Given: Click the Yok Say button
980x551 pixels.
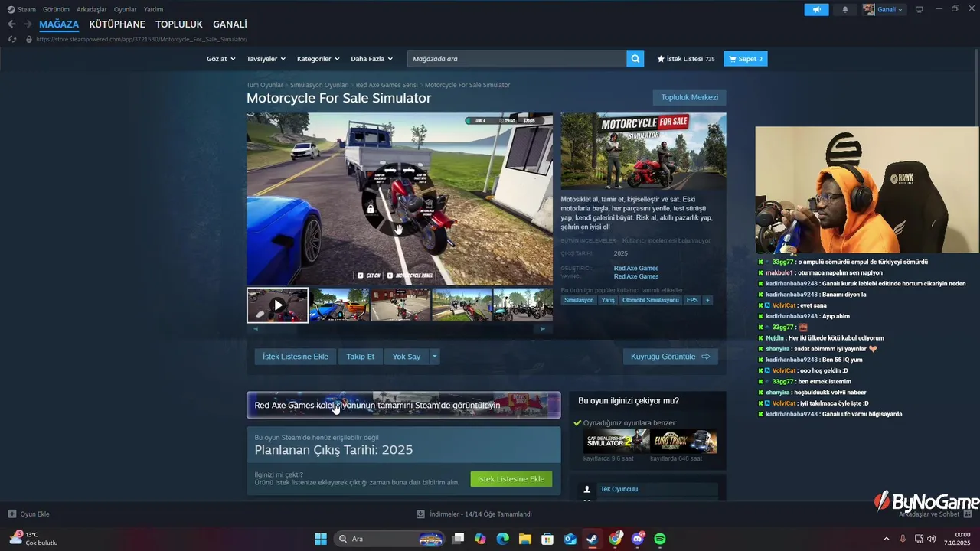Looking at the screenshot, I should 407,357.
